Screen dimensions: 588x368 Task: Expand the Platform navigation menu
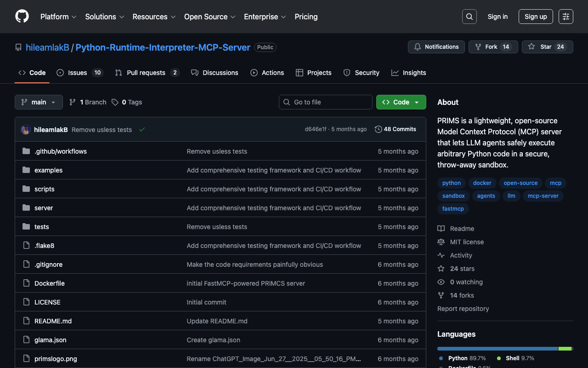58,17
